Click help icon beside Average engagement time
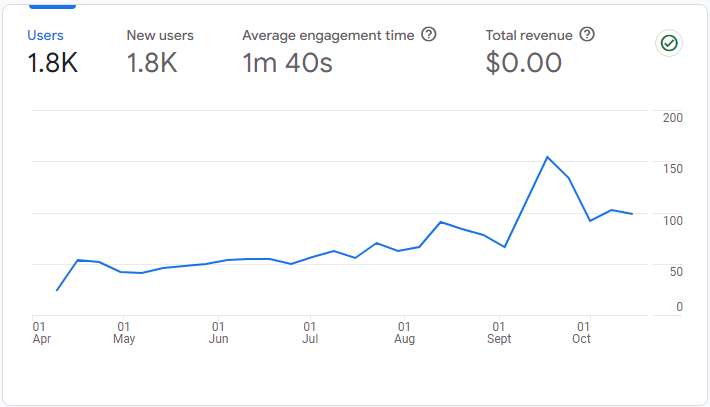This screenshot has width=710, height=407. point(429,35)
